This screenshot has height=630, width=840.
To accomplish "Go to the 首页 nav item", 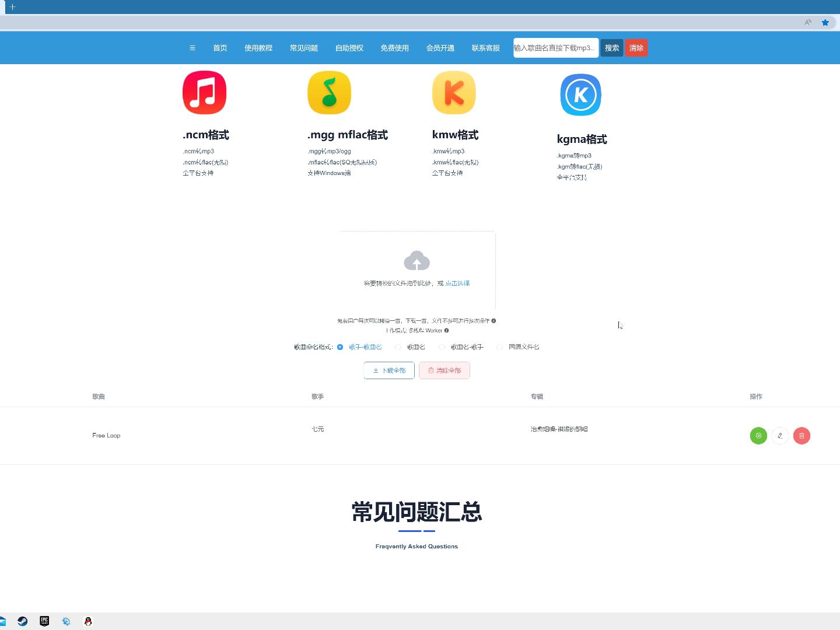I will [220, 48].
